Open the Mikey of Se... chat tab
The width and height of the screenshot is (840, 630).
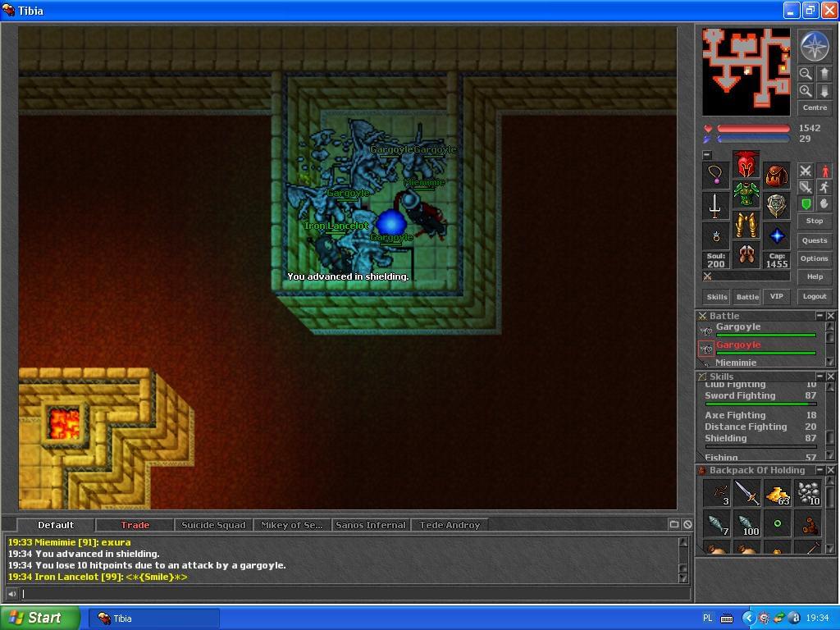292,525
